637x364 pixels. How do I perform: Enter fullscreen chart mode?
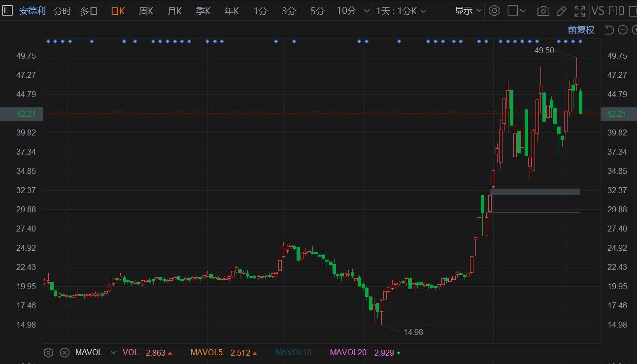click(x=580, y=11)
